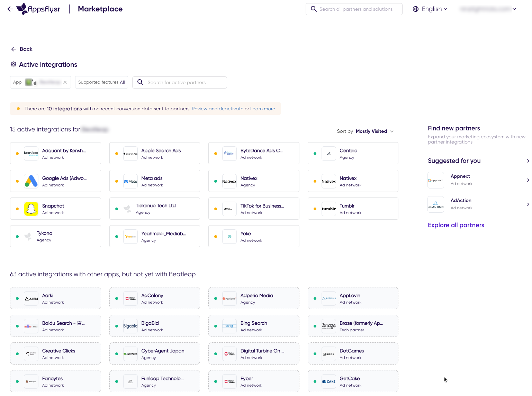Open the Google Ads integration via its logo
This screenshot has width=532, height=396.
[x=31, y=181]
